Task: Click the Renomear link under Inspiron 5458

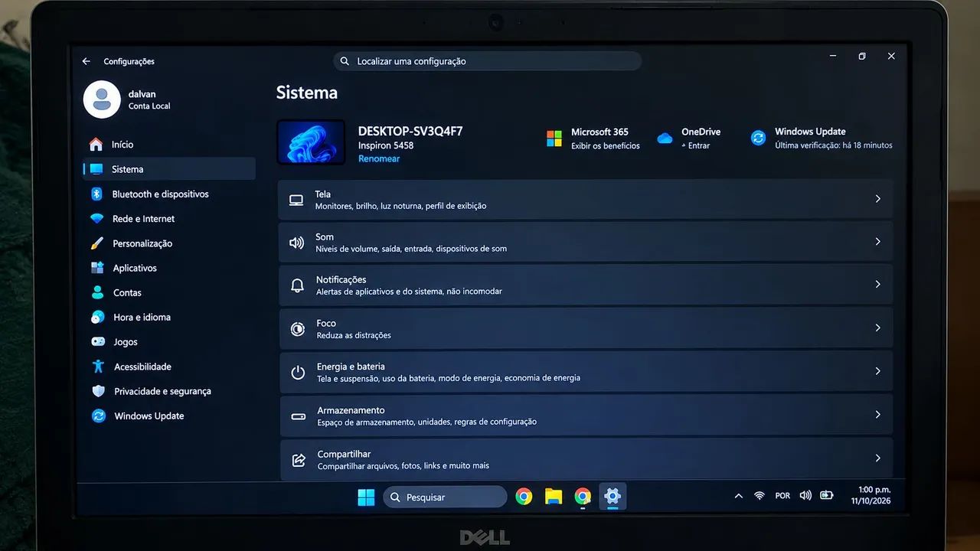Action: tap(379, 159)
